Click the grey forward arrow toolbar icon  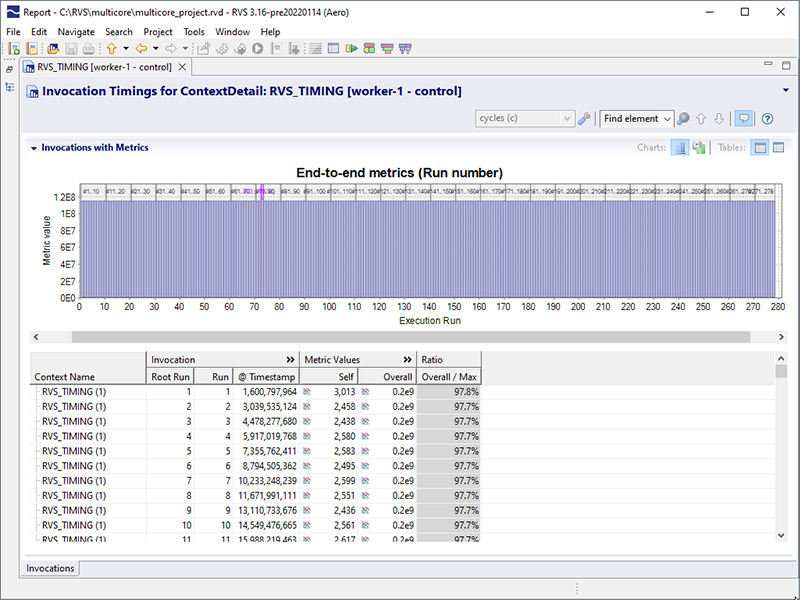point(171,48)
